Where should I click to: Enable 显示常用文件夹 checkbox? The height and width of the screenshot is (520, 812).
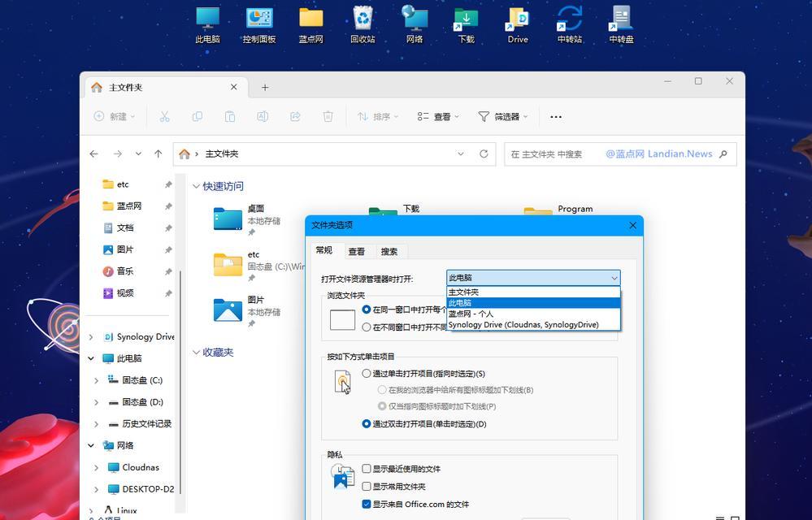point(367,487)
